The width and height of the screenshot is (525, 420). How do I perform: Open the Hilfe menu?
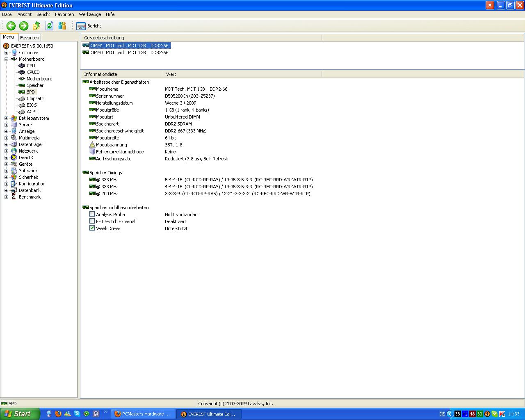[x=110, y=14]
